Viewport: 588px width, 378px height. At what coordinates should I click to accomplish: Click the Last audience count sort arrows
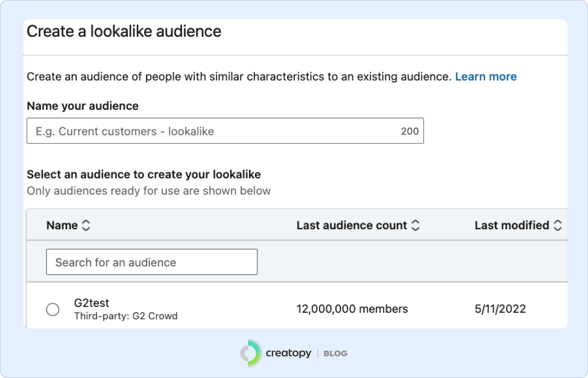[x=415, y=226]
